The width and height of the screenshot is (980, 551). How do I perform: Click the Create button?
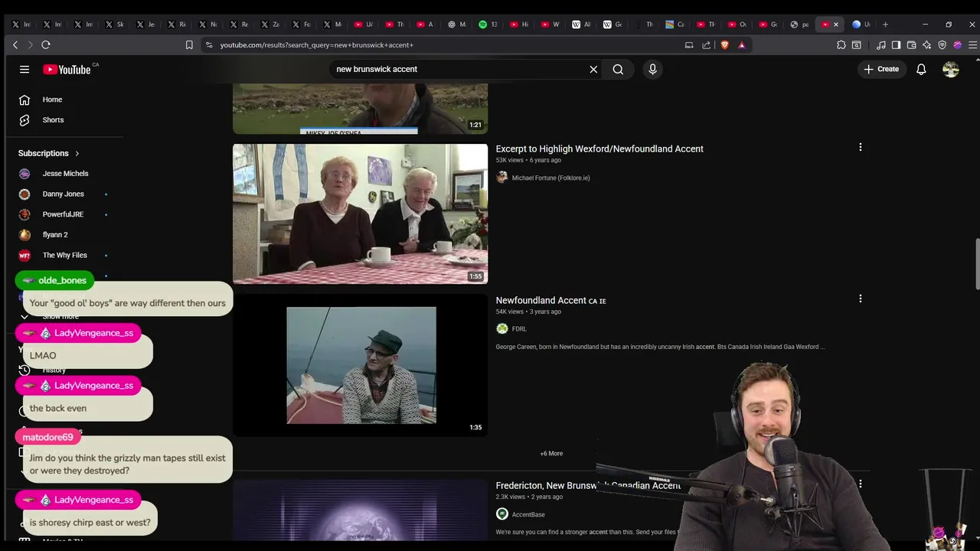[x=881, y=69]
